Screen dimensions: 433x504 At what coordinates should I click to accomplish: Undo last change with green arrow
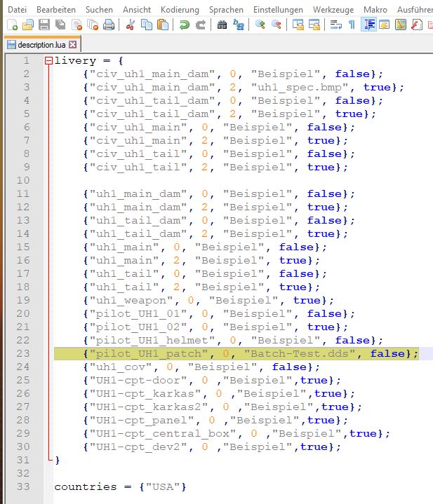185,25
